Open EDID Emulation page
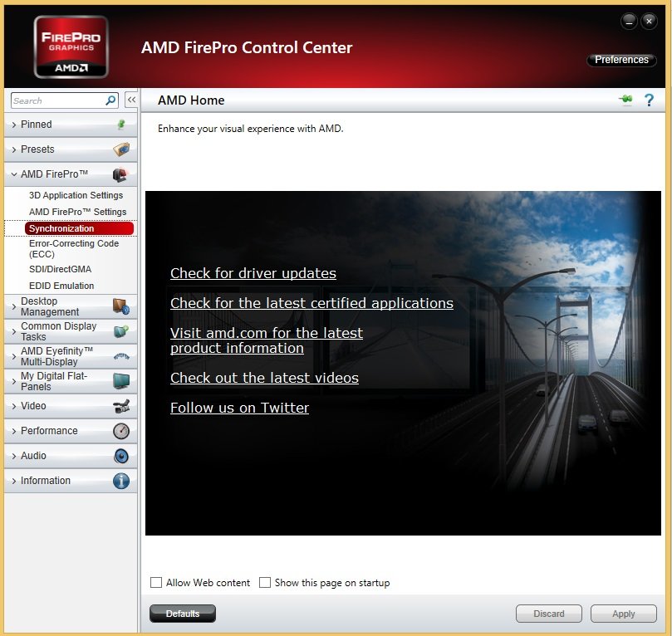Screen dimensions: 672x636 click(x=61, y=286)
